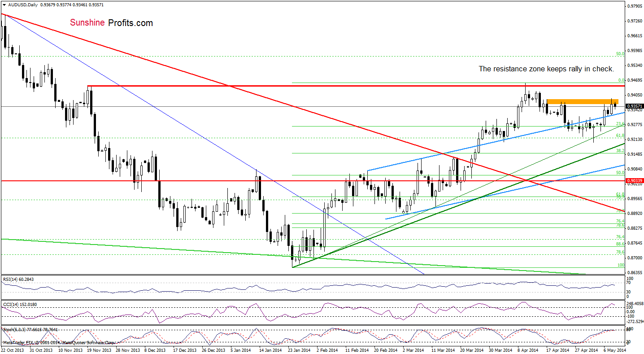Click the 0.88275 price axis label
Image resolution: width=644 pixels, height=354 pixels.
point(634,228)
